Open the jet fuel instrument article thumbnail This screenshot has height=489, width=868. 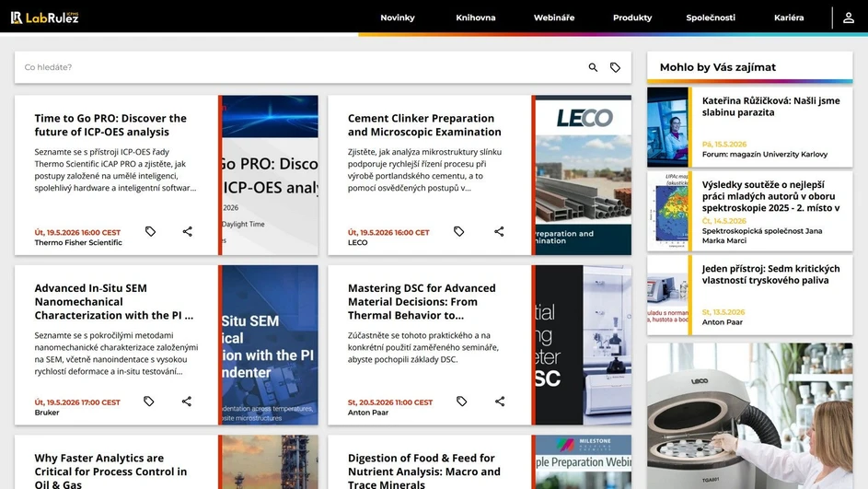667,296
